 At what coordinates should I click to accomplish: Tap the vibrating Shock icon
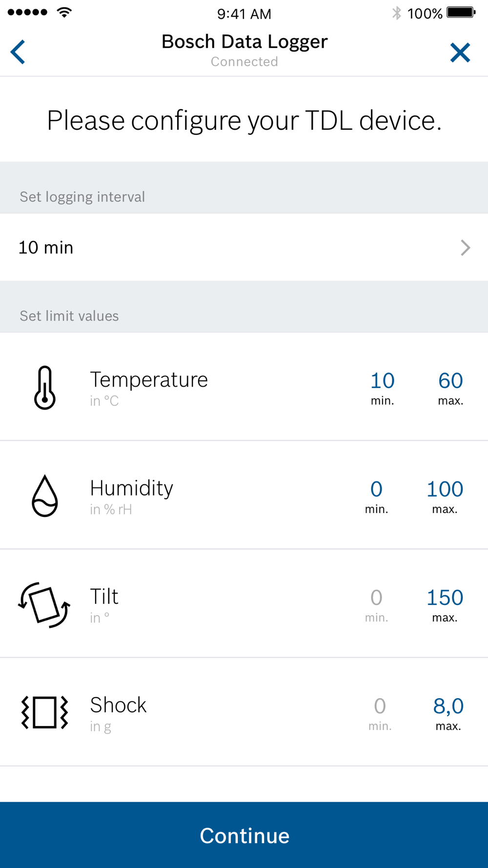tap(44, 713)
